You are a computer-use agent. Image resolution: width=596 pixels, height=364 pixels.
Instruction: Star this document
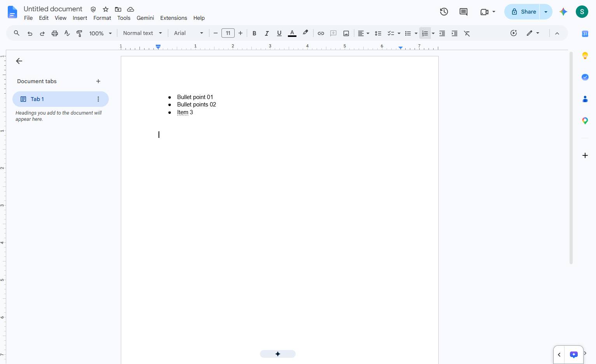[106, 9]
